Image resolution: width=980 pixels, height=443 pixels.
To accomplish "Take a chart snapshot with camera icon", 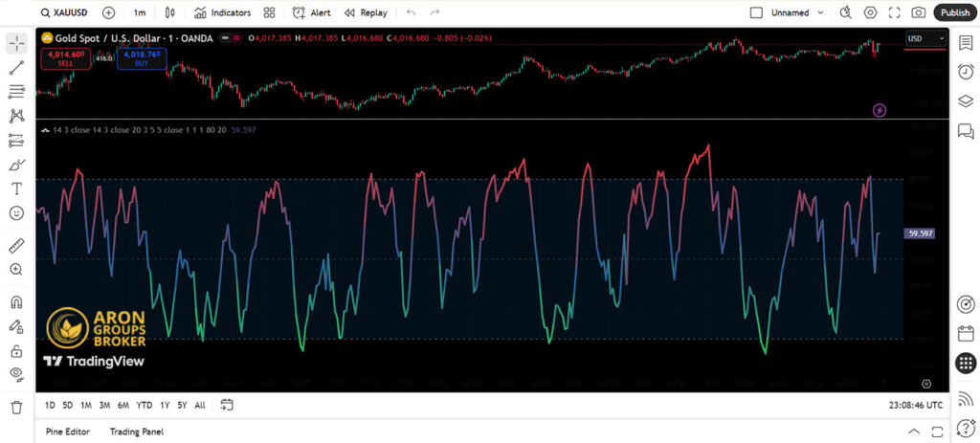I will (x=918, y=12).
